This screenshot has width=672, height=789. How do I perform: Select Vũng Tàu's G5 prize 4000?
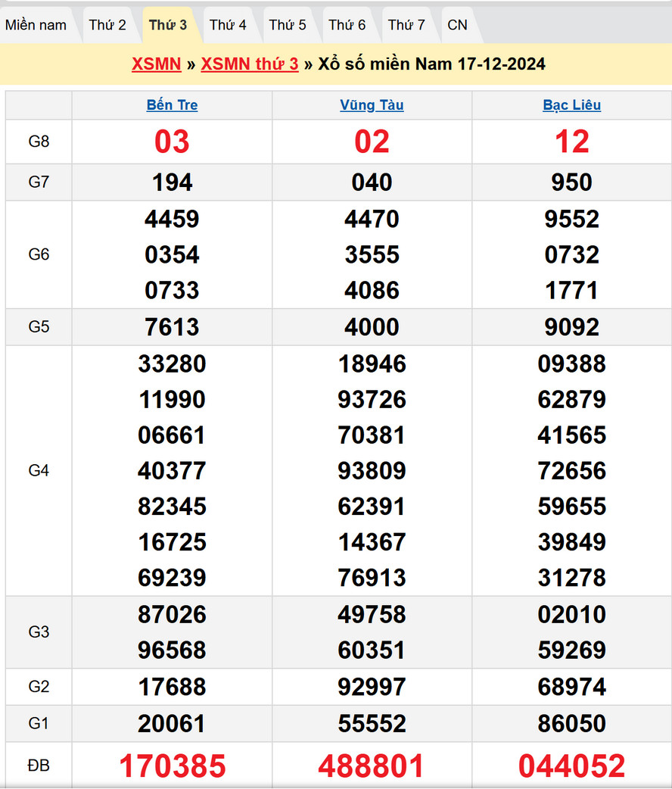tap(372, 328)
